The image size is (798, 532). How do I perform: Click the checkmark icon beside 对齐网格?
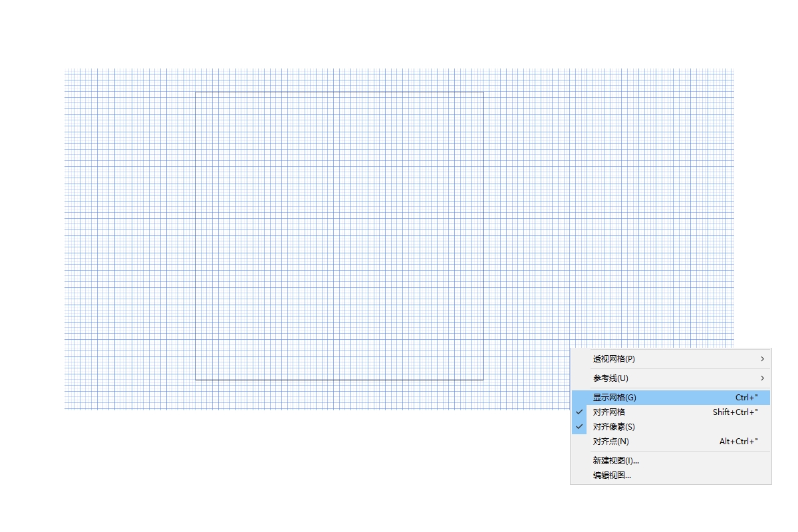pos(579,412)
